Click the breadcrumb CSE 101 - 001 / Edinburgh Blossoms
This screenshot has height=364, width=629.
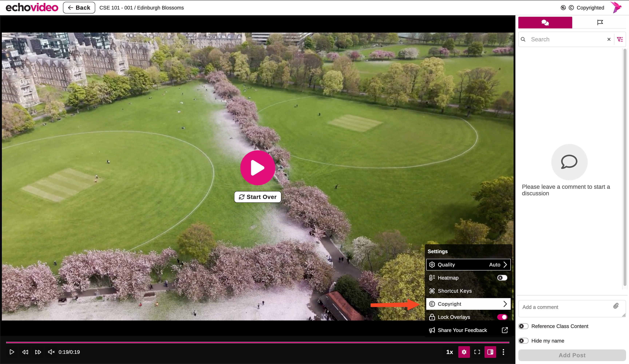point(142,8)
